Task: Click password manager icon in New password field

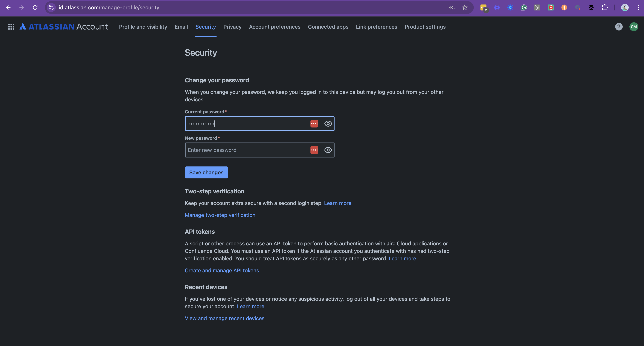Action: [314, 150]
